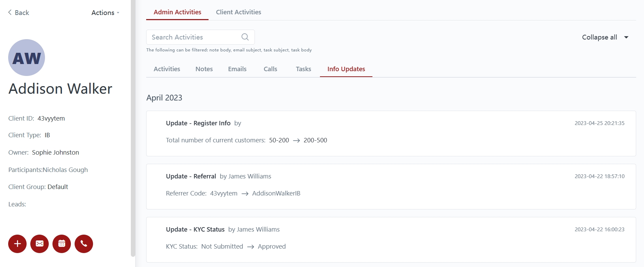
Task: Click the Update - KYC Status entry title
Action: tap(195, 230)
